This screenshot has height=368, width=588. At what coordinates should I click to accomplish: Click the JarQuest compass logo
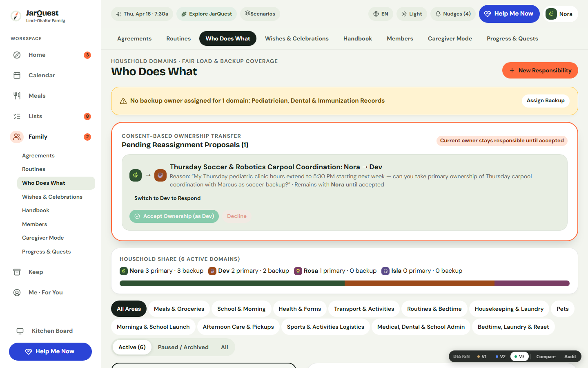(16, 16)
